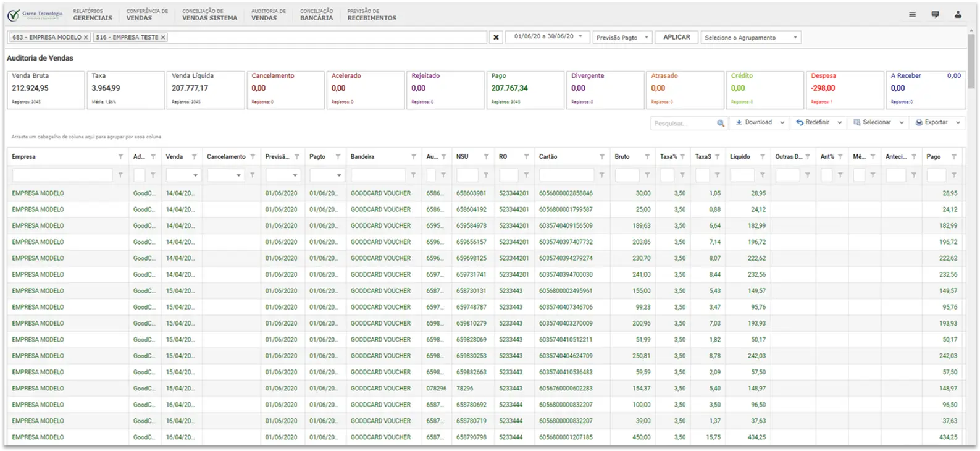Open filter icon on Cartão column header
This screenshot has height=451, width=980.
pyautogui.click(x=602, y=157)
